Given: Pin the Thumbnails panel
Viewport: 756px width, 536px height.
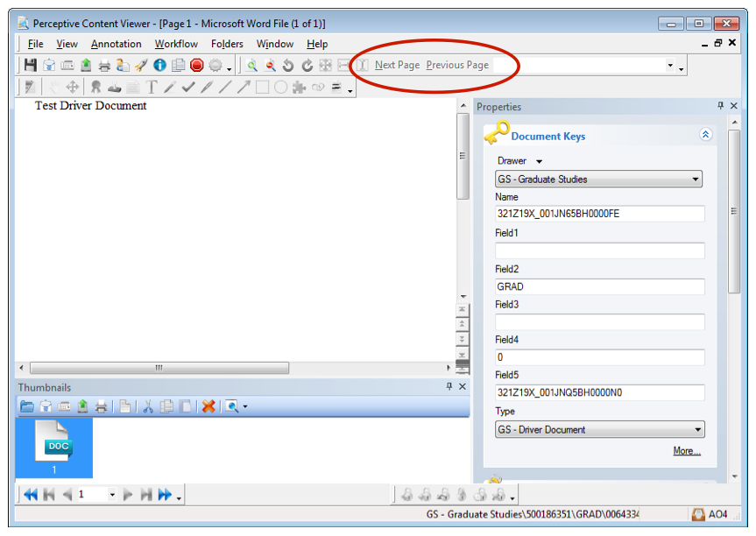Looking at the screenshot, I should point(449,387).
